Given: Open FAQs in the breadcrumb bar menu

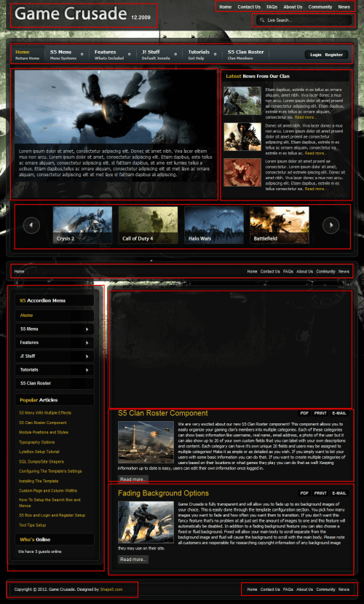Looking at the screenshot, I should point(288,272).
